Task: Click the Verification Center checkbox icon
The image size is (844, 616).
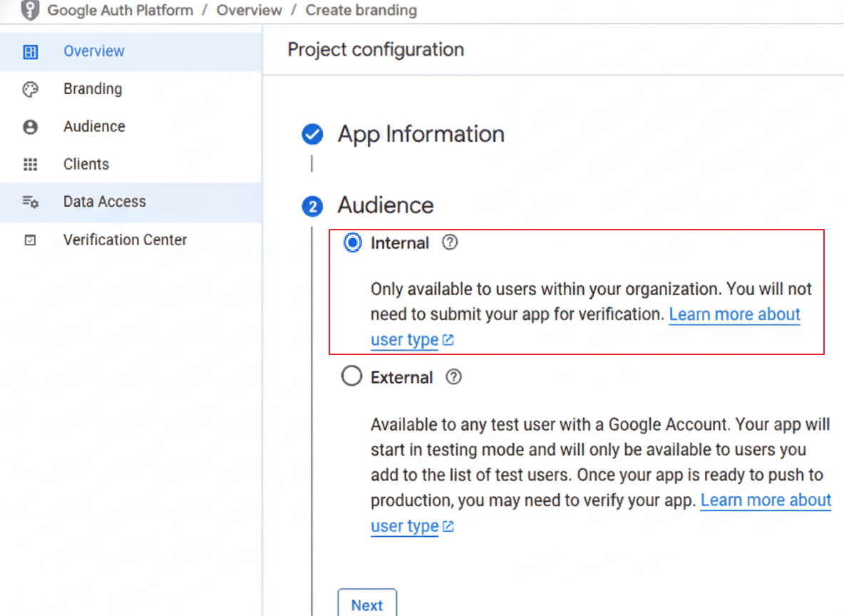Action: pos(30,240)
